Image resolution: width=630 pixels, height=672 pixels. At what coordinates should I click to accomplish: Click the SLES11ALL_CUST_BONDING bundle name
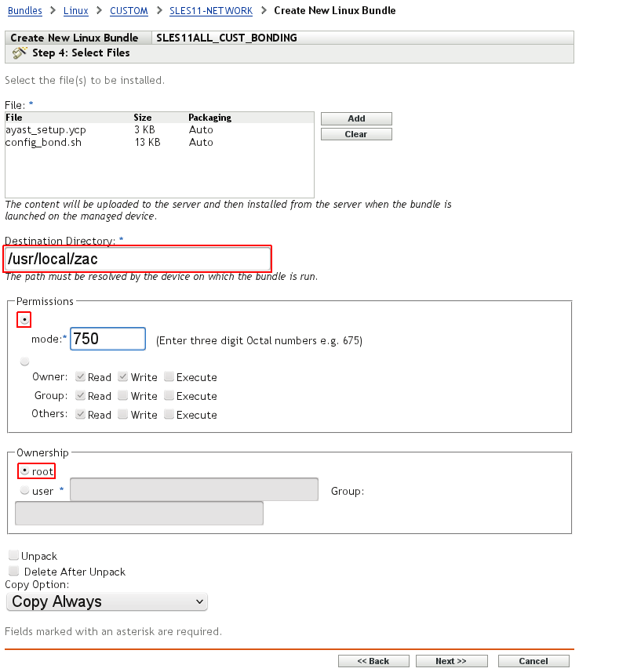coord(227,38)
